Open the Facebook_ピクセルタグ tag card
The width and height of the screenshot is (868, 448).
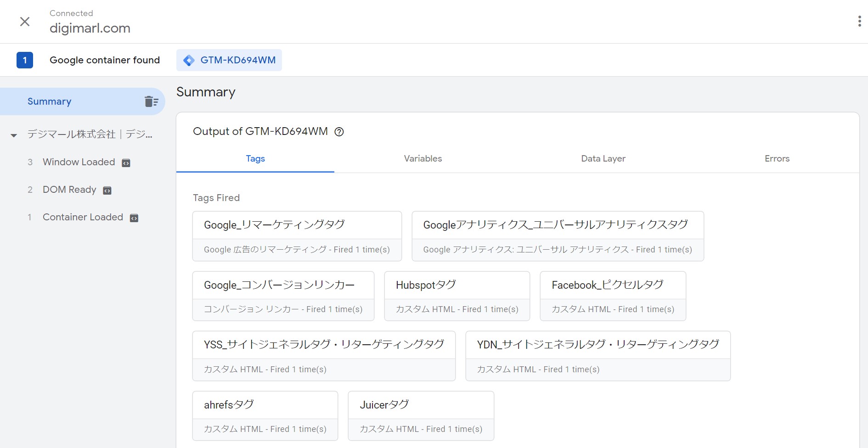pyautogui.click(x=613, y=296)
